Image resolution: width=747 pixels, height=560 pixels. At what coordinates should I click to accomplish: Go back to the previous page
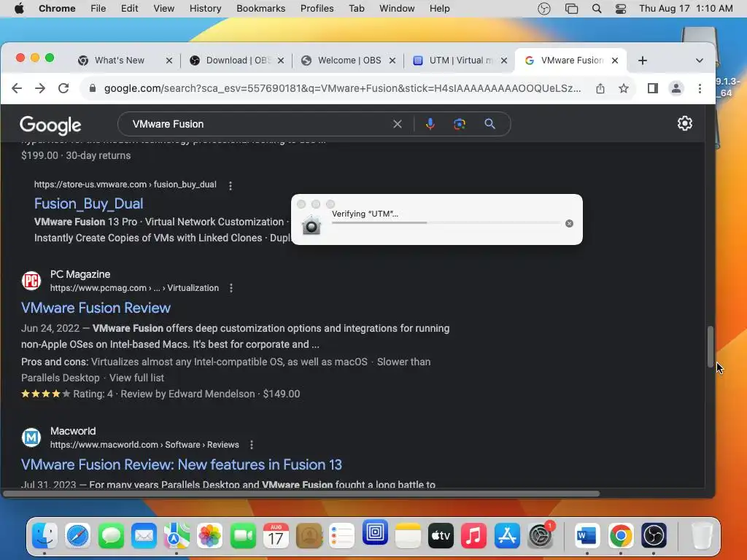pos(17,88)
